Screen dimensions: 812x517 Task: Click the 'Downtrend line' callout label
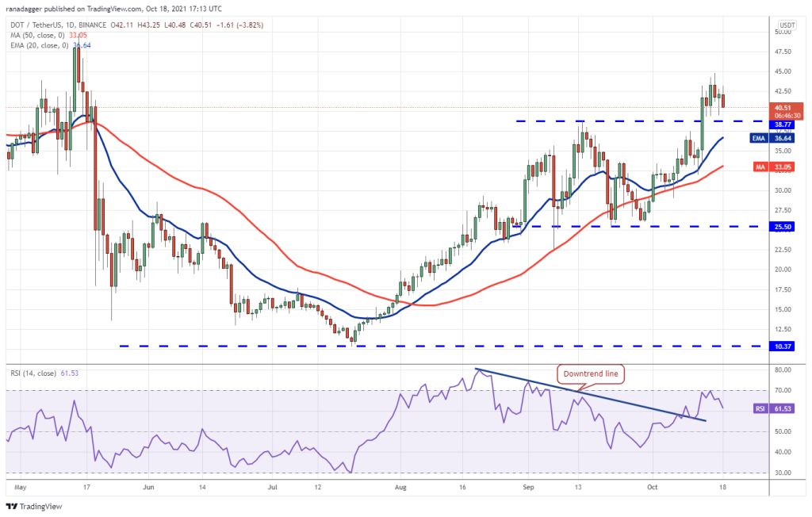(x=591, y=373)
